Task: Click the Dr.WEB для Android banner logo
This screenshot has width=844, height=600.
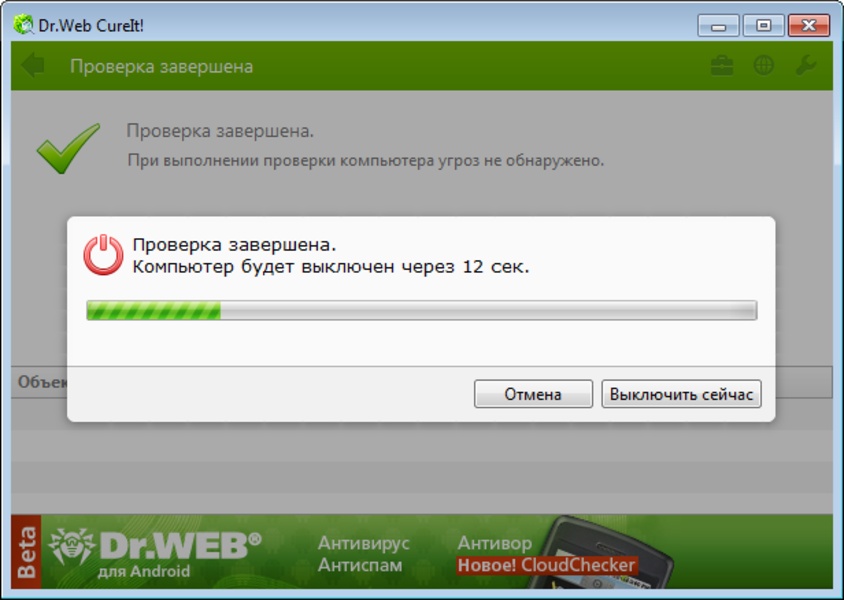Action: [154, 553]
